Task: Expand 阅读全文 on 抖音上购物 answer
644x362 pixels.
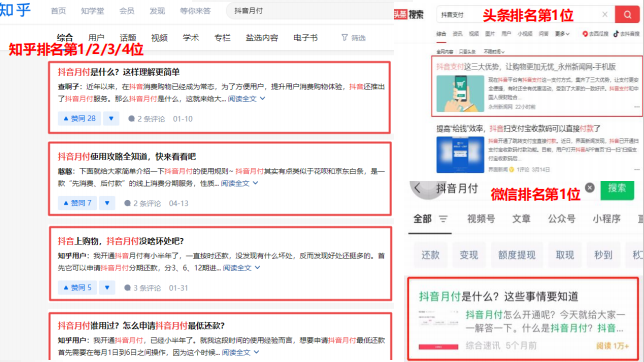Action: 242,268
